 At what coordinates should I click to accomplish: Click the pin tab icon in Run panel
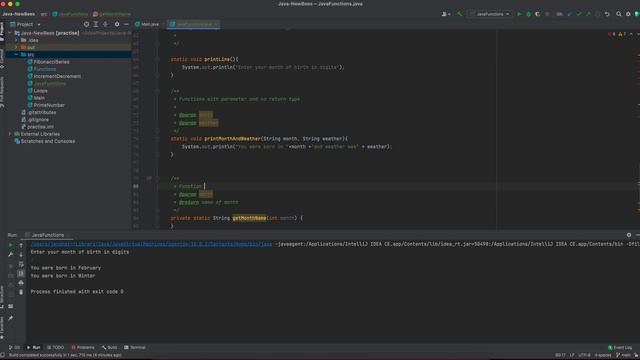point(11,318)
